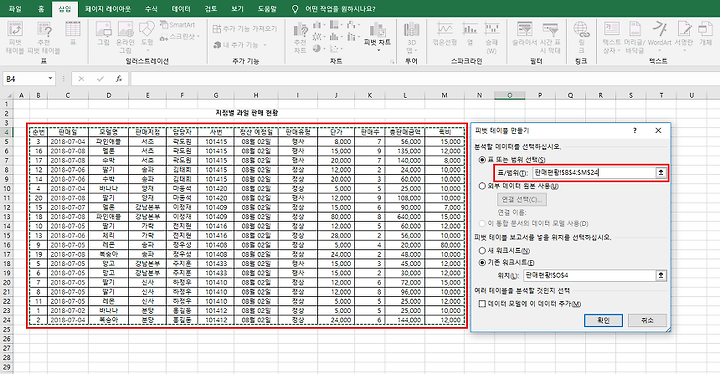Click the 텍스트 상자 icon
This screenshot has height=374, width=720.
coord(612,38)
